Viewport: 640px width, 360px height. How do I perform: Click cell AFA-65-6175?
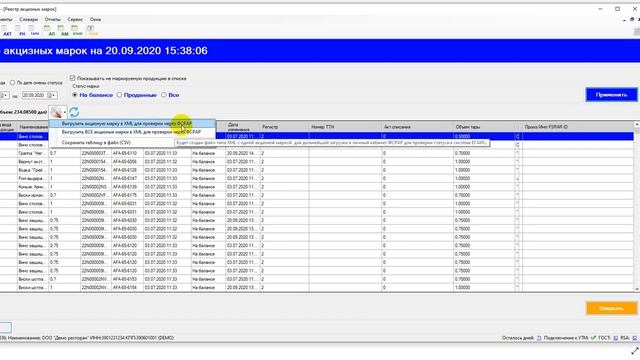(127, 195)
